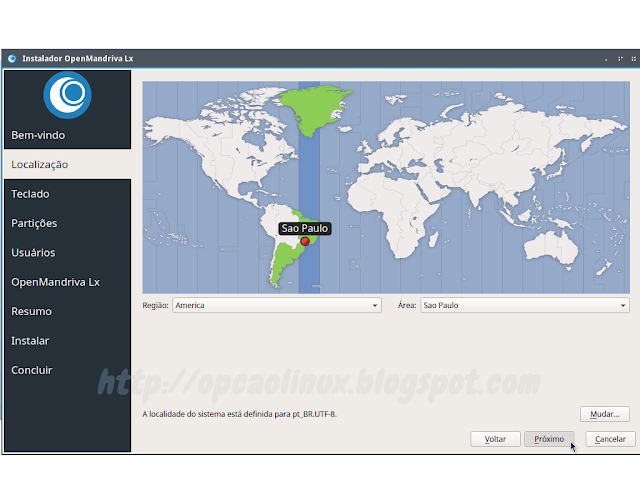
Task: Click the installer title bar icon
Action: (12, 58)
